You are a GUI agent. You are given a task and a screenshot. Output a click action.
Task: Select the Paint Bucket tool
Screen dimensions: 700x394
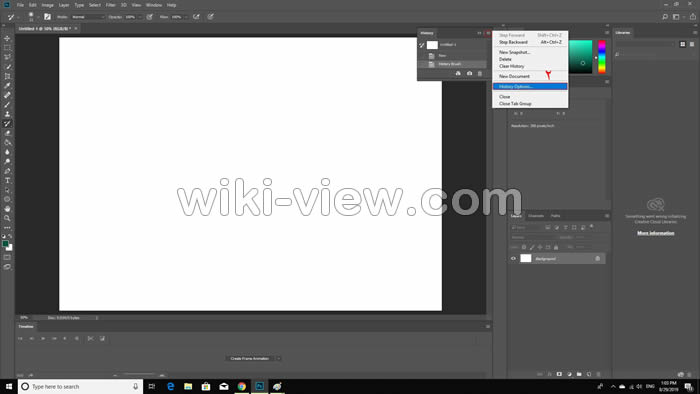(x=7, y=143)
